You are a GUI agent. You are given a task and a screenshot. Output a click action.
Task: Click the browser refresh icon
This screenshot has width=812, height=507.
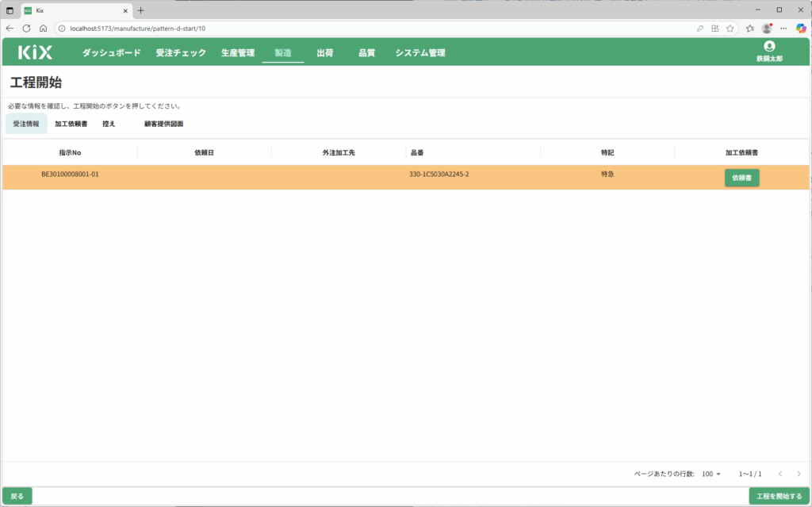point(26,28)
